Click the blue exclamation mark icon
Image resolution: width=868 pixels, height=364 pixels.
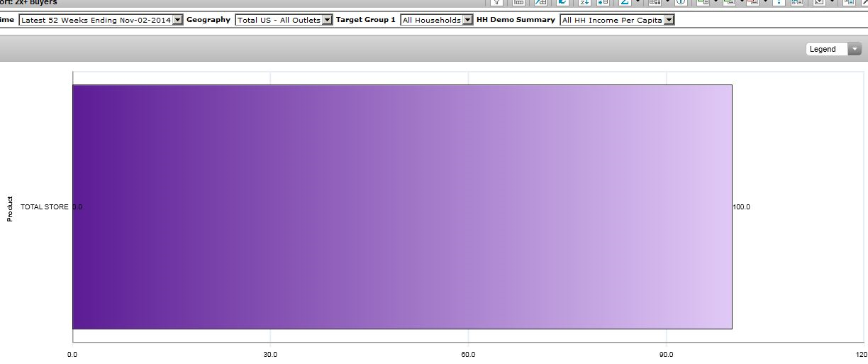click(x=779, y=2)
